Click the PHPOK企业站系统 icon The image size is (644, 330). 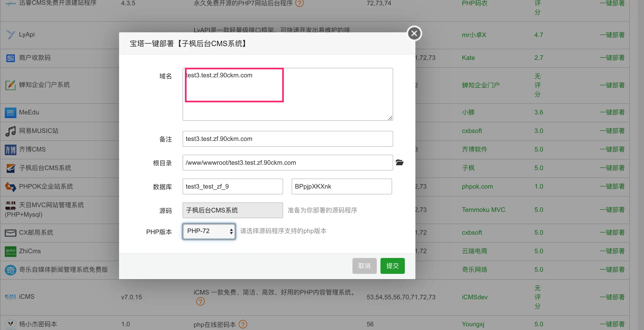[x=10, y=187]
